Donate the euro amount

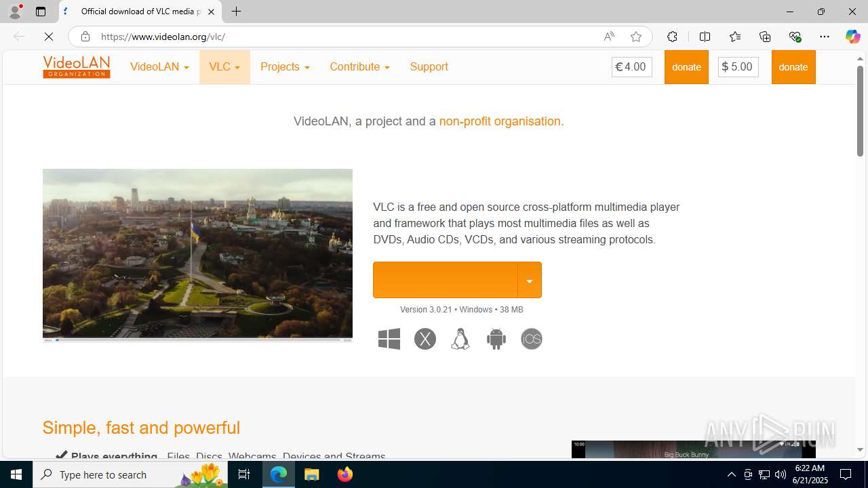(686, 67)
